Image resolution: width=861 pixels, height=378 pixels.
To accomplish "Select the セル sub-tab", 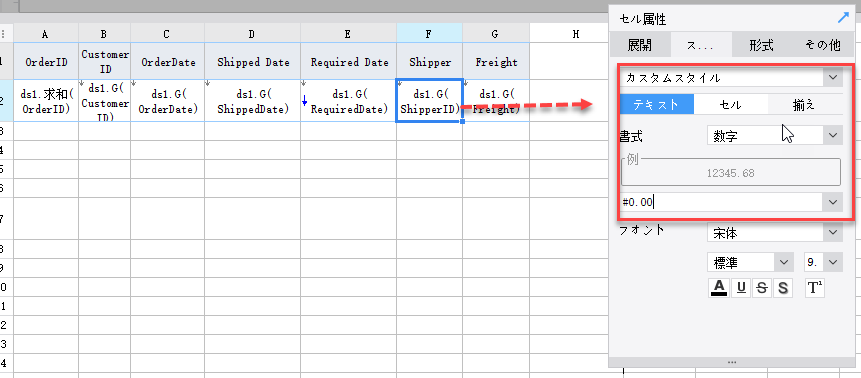I will [x=730, y=104].
